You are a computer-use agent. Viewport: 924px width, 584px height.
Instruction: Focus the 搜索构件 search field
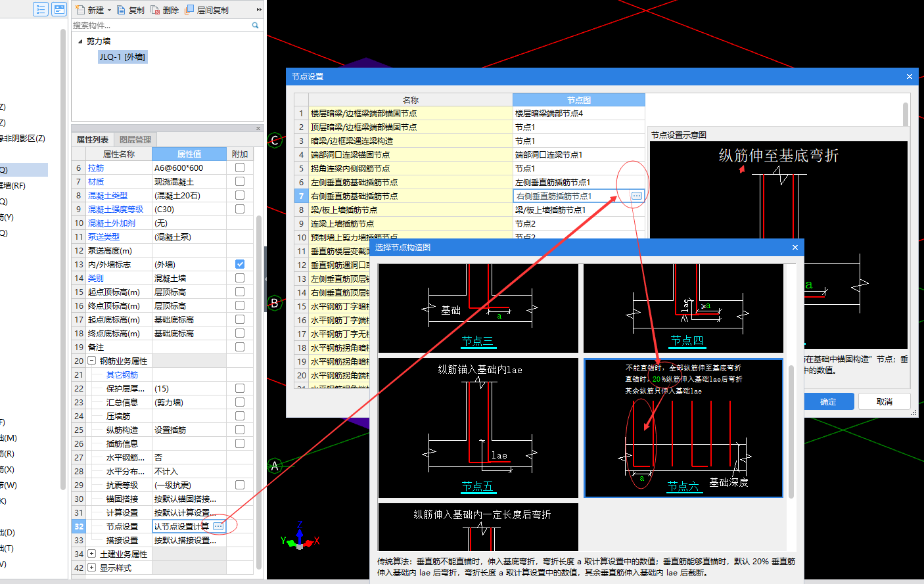point(161,25)
